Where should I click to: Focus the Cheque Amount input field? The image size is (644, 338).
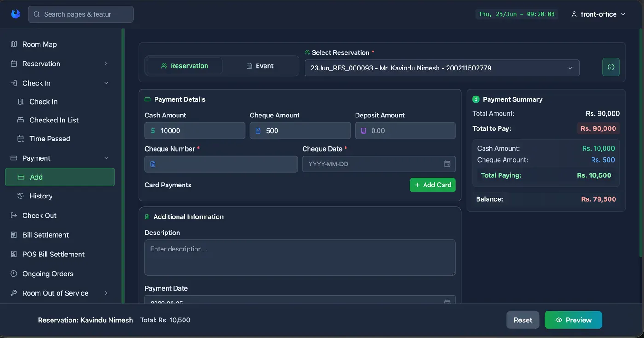pyautogui.click(x=300, y=131)
